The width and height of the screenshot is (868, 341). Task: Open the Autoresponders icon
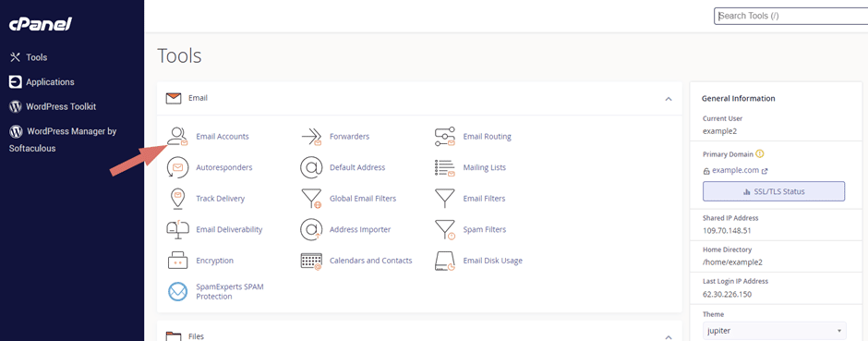point(177,167)
